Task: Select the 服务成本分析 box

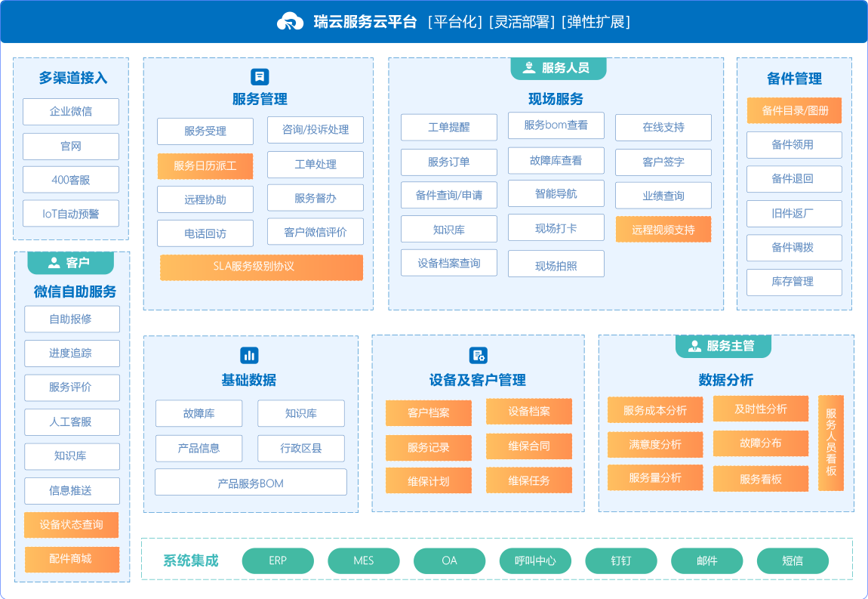Action: (x=655, y=410)
